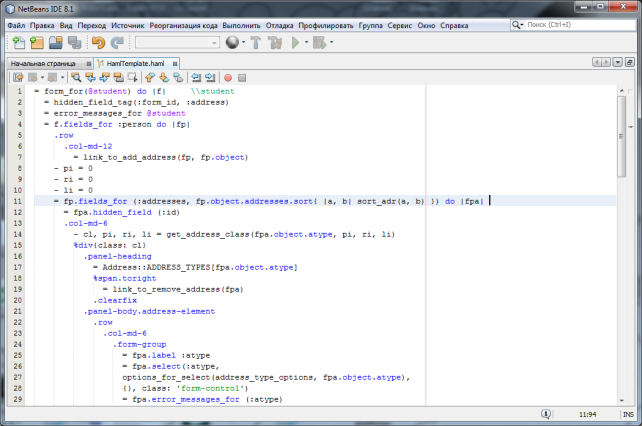Image resolution: width=642 pixels, height=426 pixels.
Task: Click the New Project toolbar icon
Action: (x=37, y=43)
